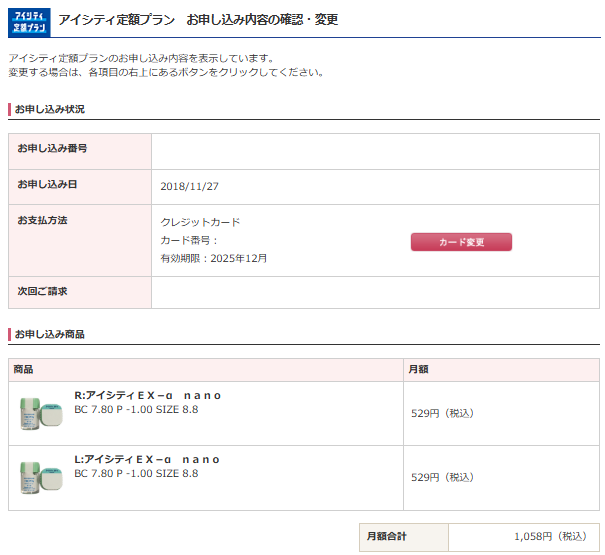The image size is (605, 555).
Task: Click the 月額合計 total label
Action: tap(387, 537)
